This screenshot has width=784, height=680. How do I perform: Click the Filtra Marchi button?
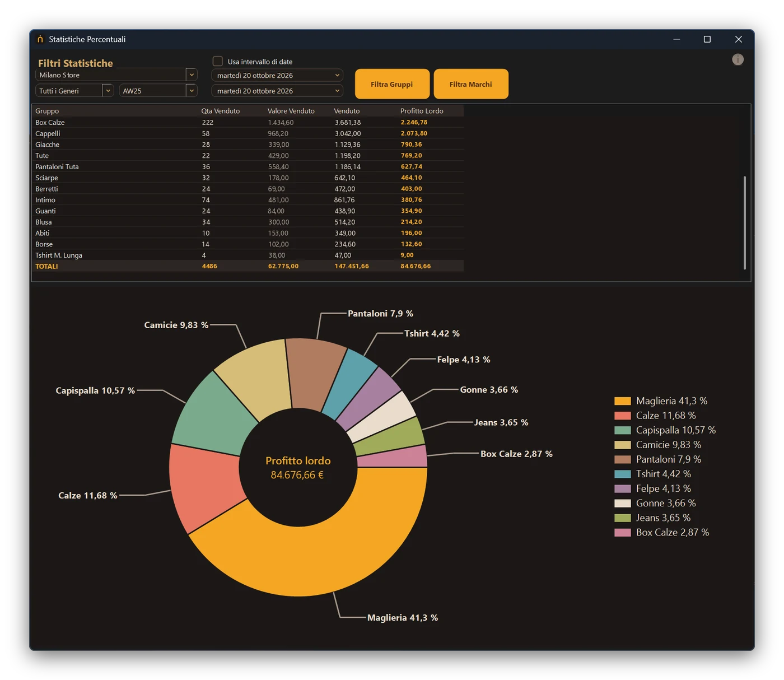point(471,84)
